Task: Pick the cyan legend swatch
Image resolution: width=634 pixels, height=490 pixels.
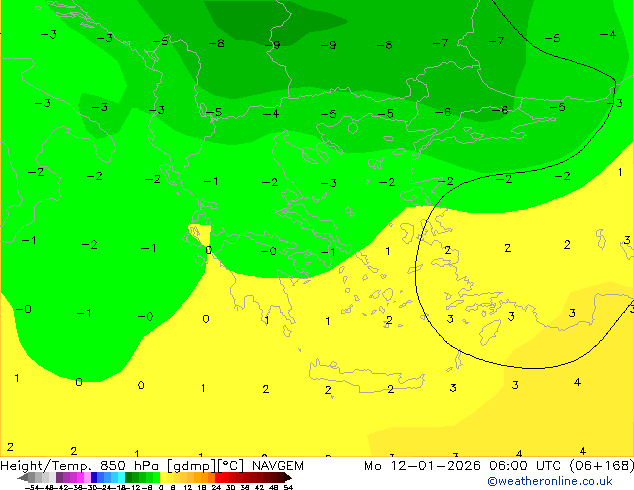Action: [x=121, y=477]
